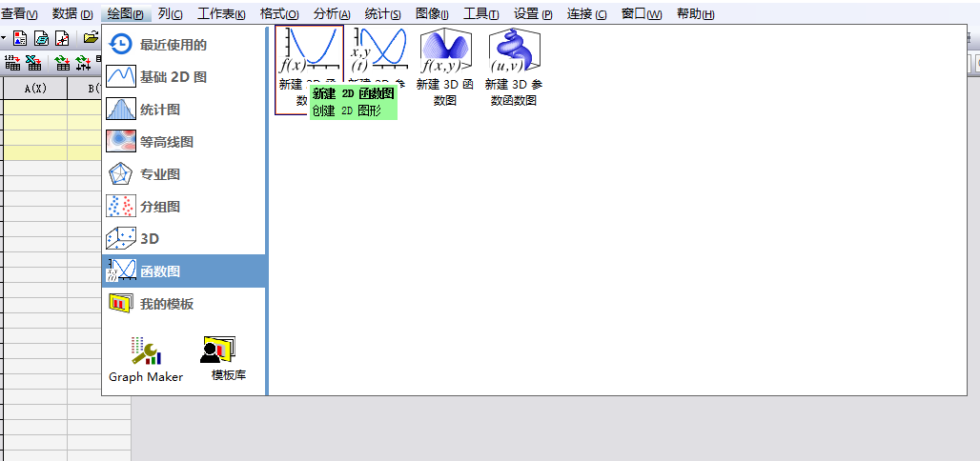Choose the 新建 2D 函数图 f(x) thumbnail
Screen dimensions: 980x461
(309, 70)
